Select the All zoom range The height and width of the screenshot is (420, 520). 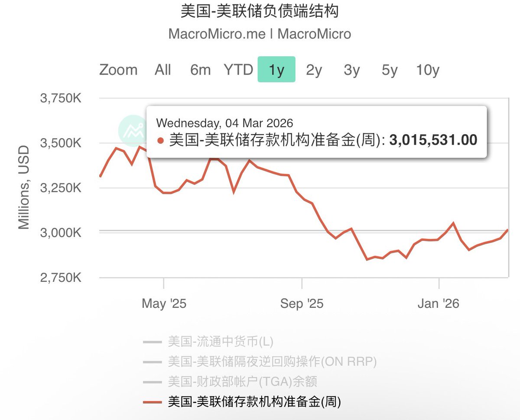coord(163,70)
